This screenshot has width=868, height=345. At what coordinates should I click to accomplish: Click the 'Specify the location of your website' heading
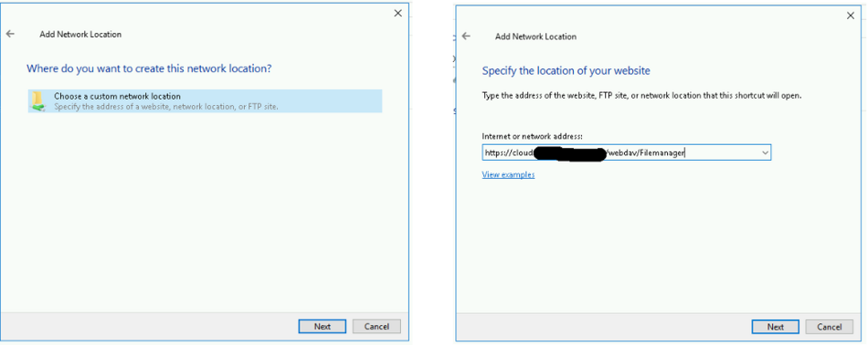(566, 71)
